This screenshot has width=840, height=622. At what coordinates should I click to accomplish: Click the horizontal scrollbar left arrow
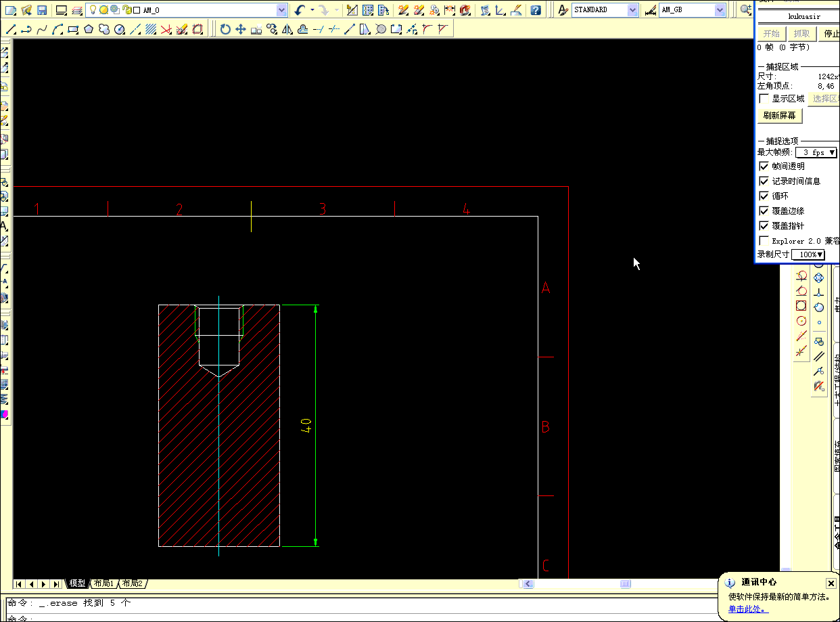pos(528,584)
